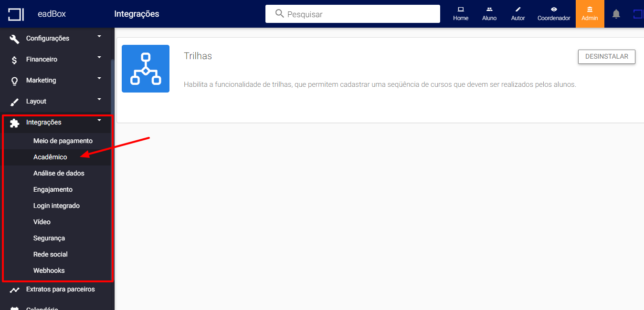644x310 pixels.
Task: Click the Trilhas title
Action: click(198, 56)
